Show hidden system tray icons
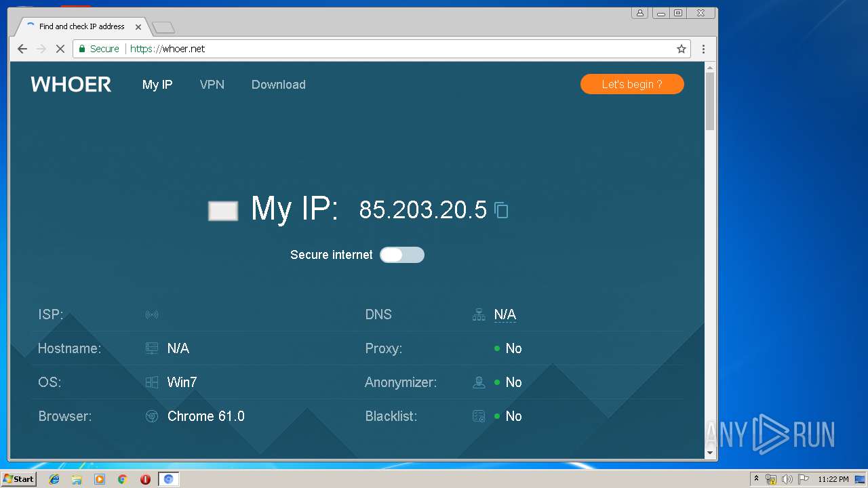The width and height of the screenshot is (868, 488). pos(756,479)
